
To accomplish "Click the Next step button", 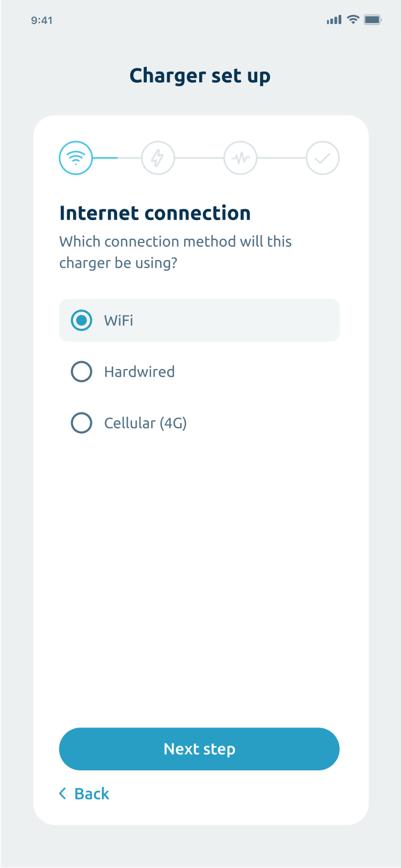I will pyautogui.click(x=199, y=749).
